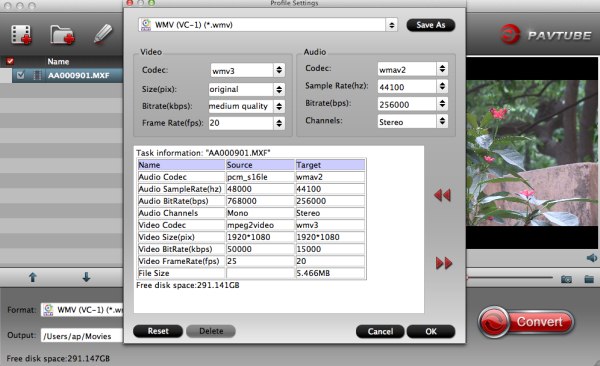Click the filmstrip icon beside AA000901.MXF
This screenshot has width=600, height=366.
37,75
